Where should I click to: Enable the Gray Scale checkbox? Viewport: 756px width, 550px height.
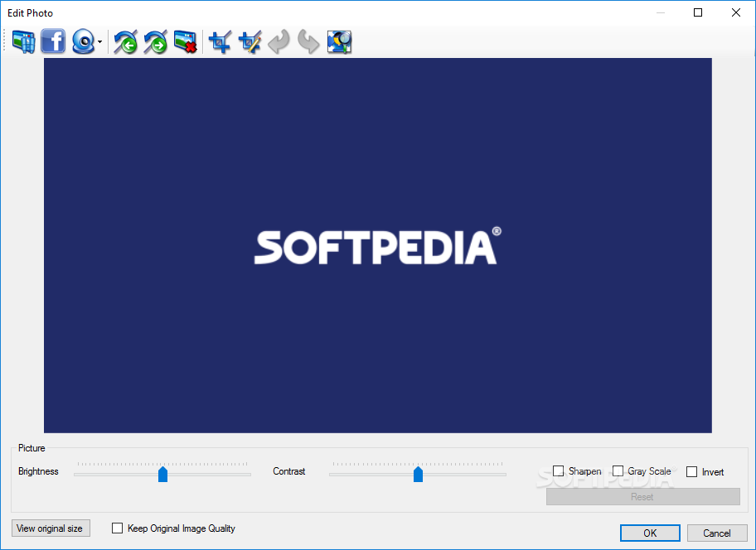click(618, 471)
